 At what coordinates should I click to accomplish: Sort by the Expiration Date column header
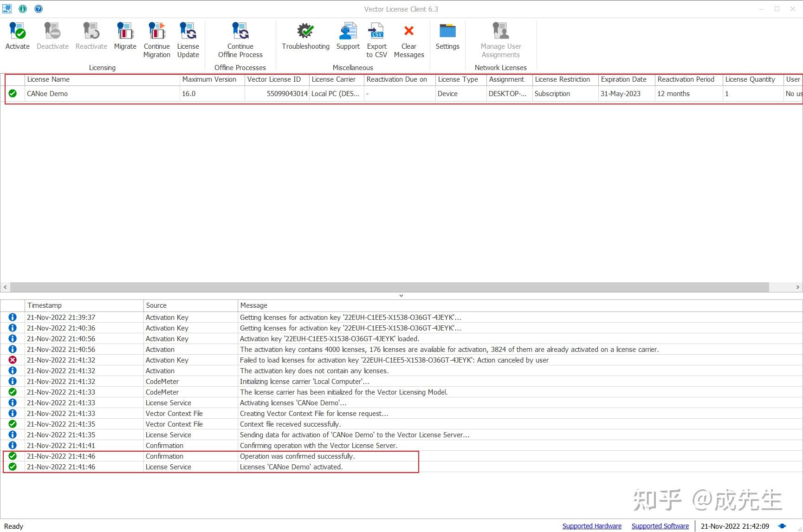tap(627, 79)
